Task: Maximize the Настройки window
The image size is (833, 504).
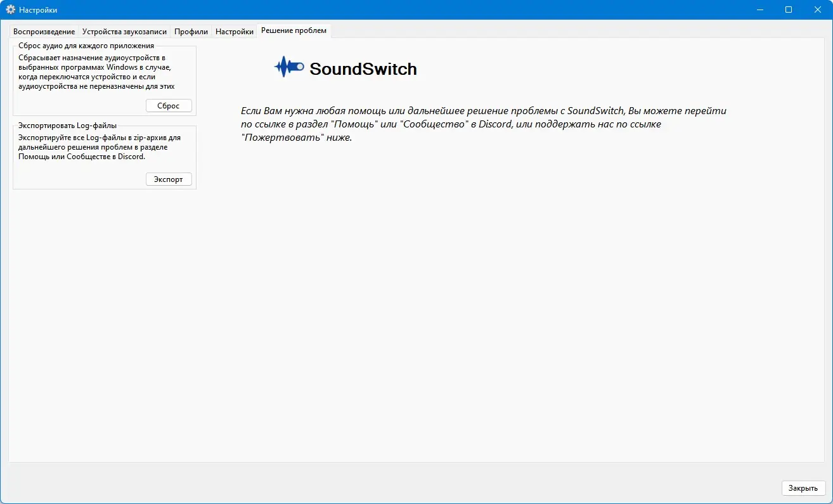Action: 789,10
